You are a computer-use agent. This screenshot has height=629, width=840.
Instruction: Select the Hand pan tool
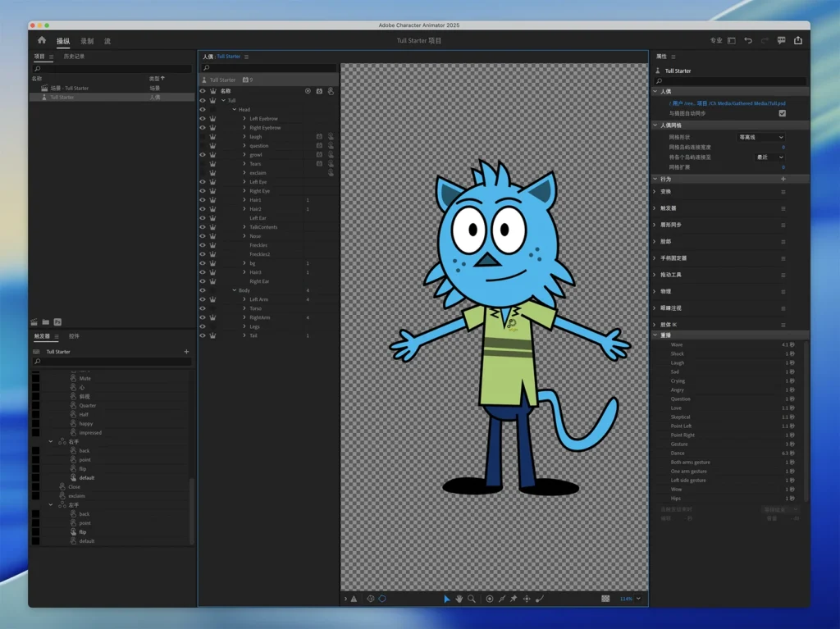coord(459,599)
